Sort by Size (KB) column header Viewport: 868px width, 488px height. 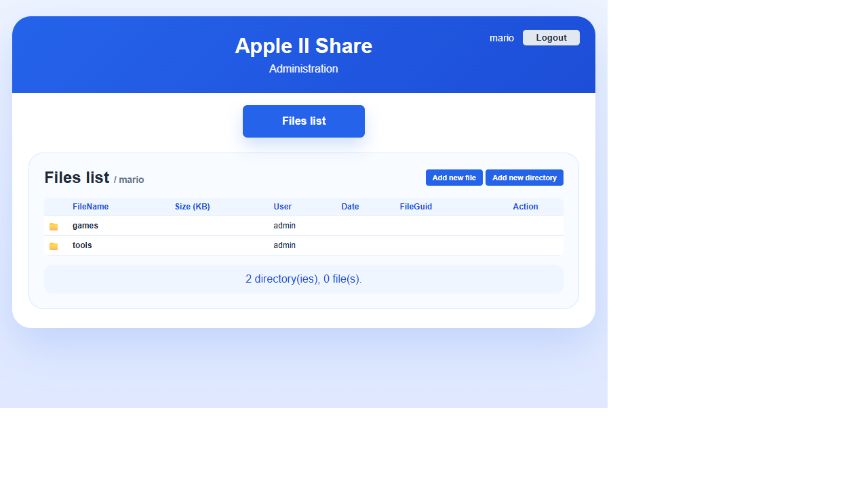pyautogui.click(x=193, y=207)
